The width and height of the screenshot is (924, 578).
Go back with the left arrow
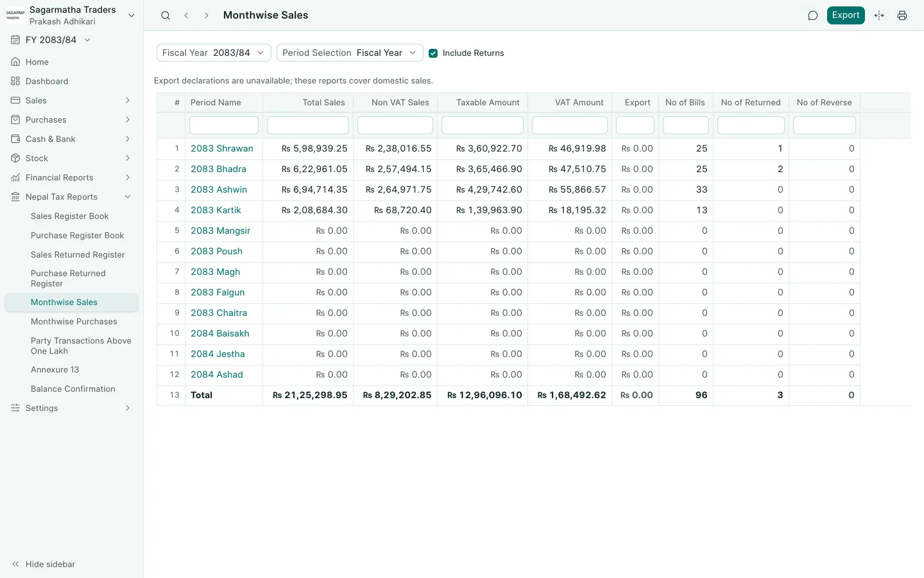[186, 15]
